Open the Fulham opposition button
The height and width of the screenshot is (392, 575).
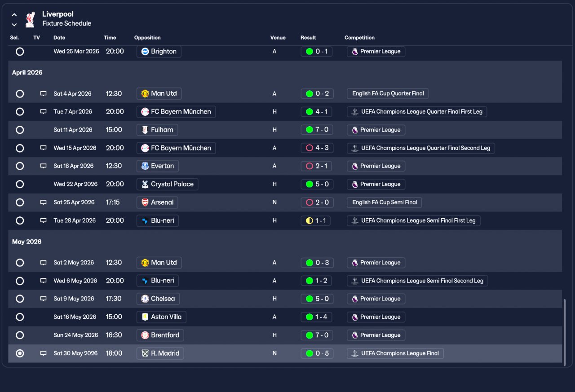pos(157,130)
